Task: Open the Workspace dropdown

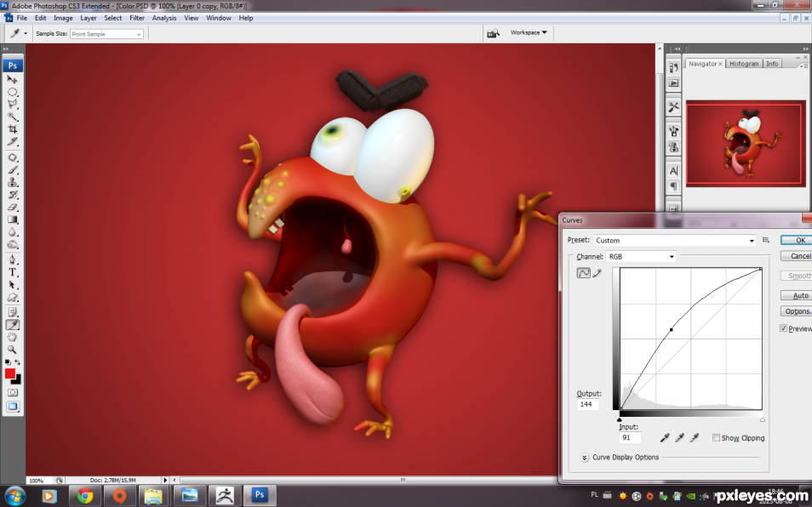Action: [529, 32]
